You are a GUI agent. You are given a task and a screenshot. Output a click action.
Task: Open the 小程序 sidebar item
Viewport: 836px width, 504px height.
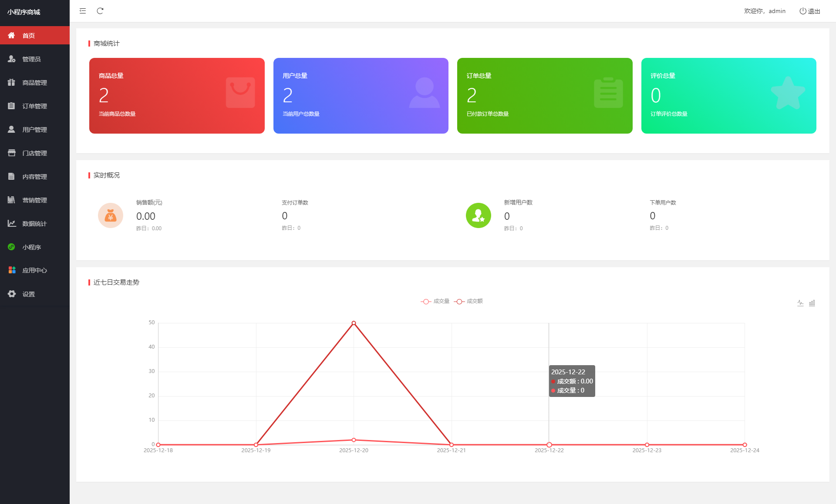(31, 247)
